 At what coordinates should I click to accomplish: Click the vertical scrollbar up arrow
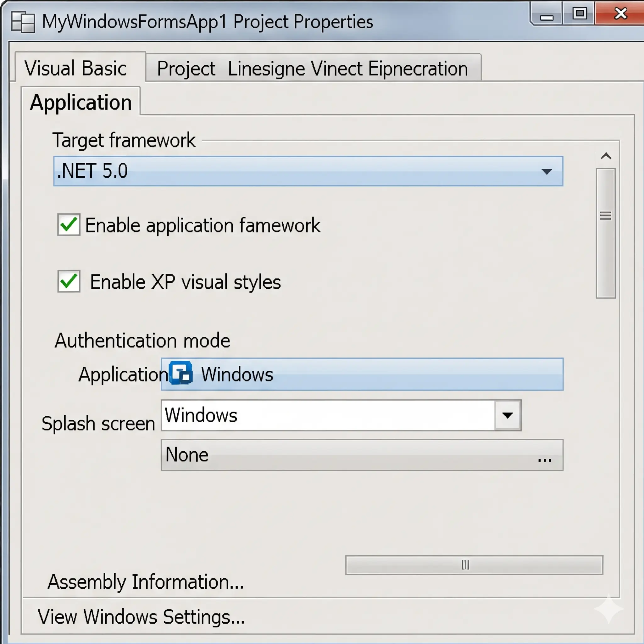pos(606,156)
